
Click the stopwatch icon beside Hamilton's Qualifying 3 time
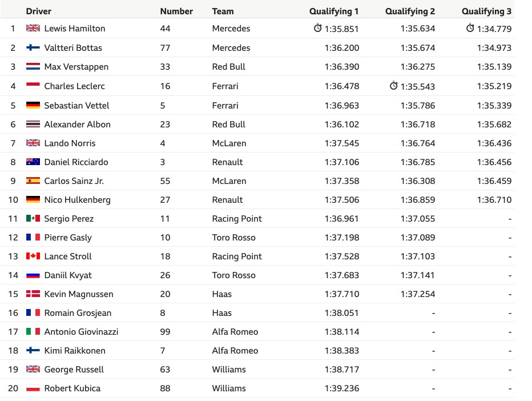coord(470,28)
